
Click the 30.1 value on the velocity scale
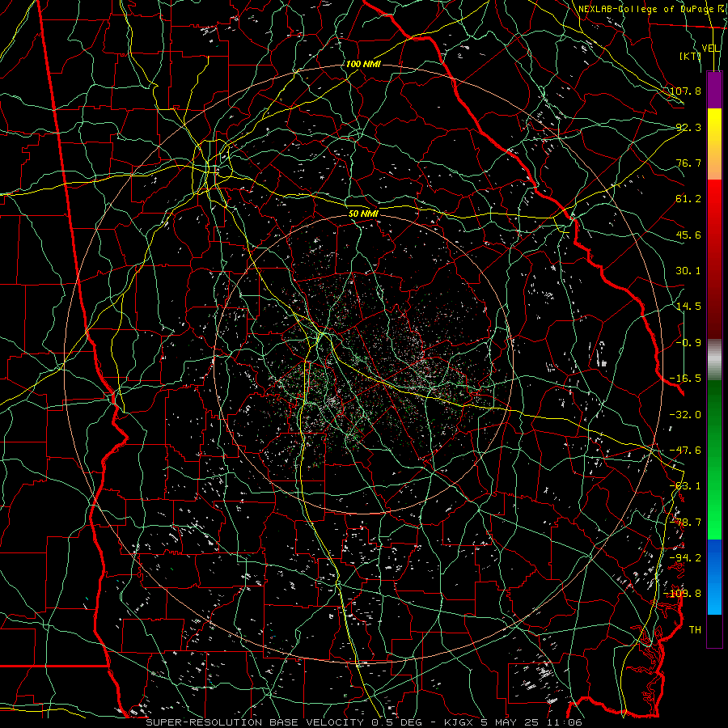[688, 271]
